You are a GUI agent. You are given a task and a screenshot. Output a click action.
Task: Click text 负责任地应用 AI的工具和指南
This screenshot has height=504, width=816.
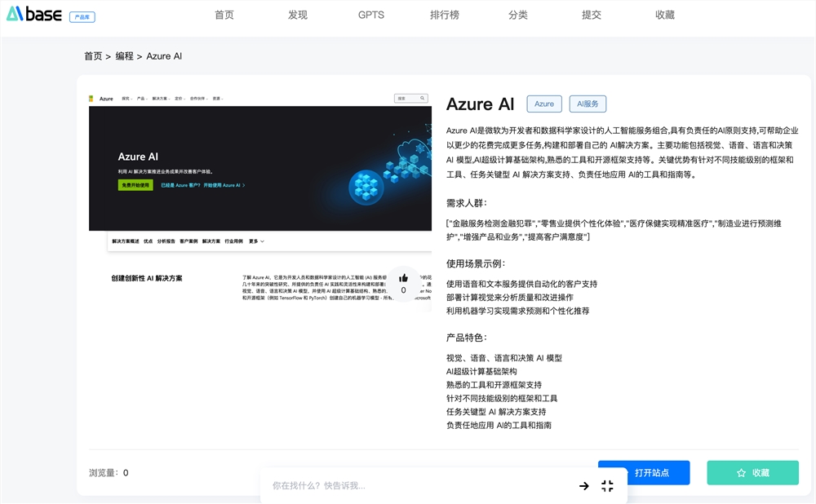pos(499,426)
